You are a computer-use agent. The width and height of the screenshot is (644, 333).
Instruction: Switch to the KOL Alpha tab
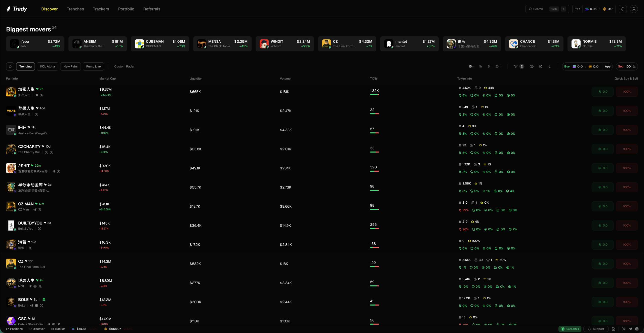48,66
